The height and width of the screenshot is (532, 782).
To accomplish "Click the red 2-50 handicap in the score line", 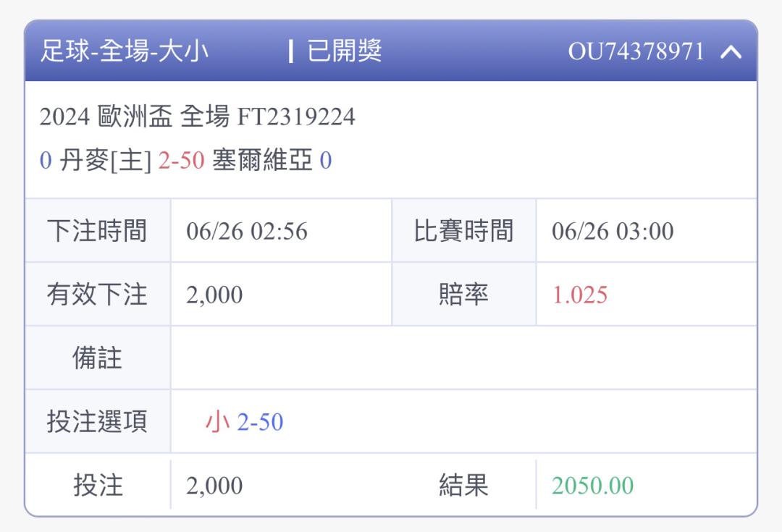I will (x=182, y=161).
